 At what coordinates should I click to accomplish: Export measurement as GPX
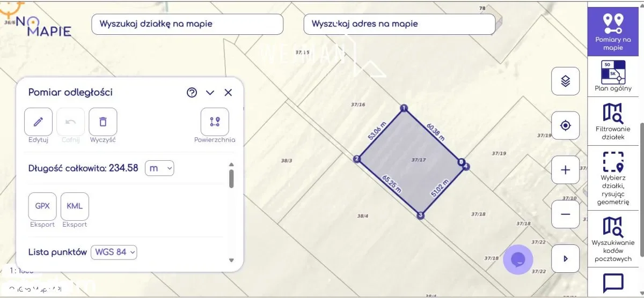click(42, 206)
